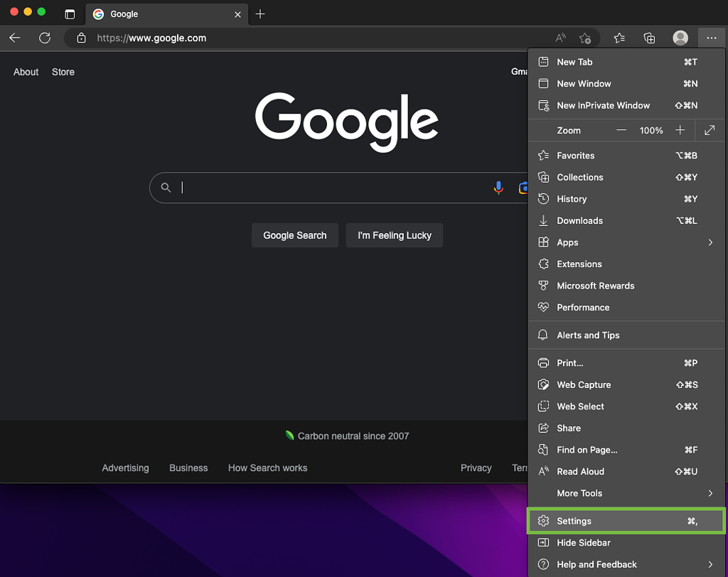
Task: Start voice search with the microphone icon
Action: [498, 188]
